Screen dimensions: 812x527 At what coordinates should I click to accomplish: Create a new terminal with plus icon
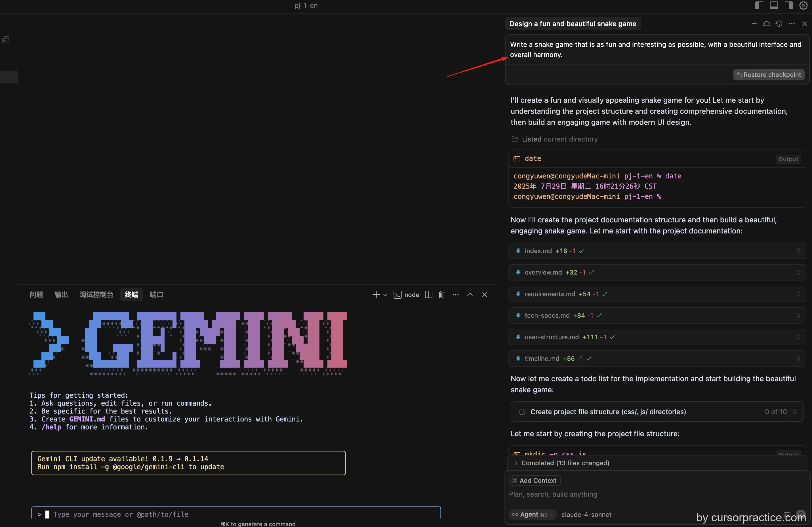(376, 294)
